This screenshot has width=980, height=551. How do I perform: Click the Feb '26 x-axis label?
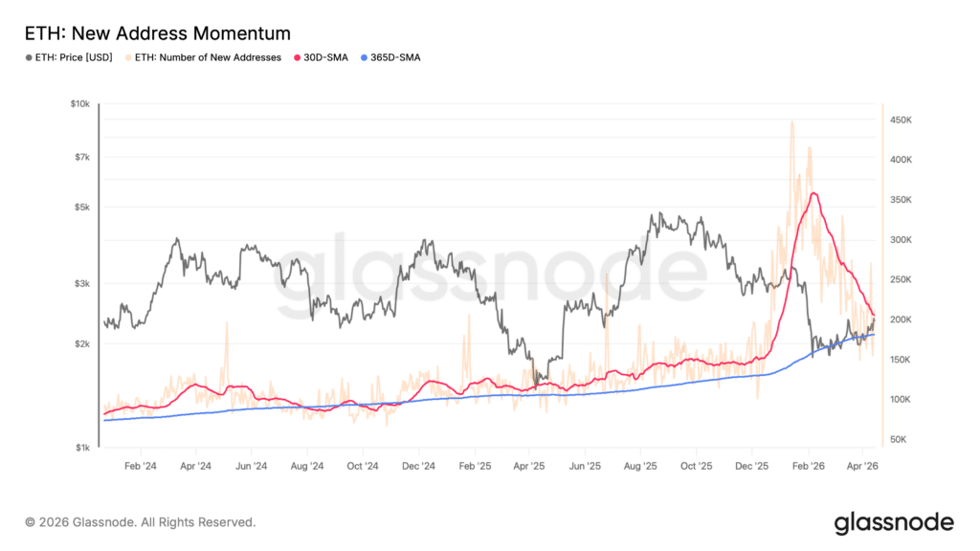click(808, 466)
